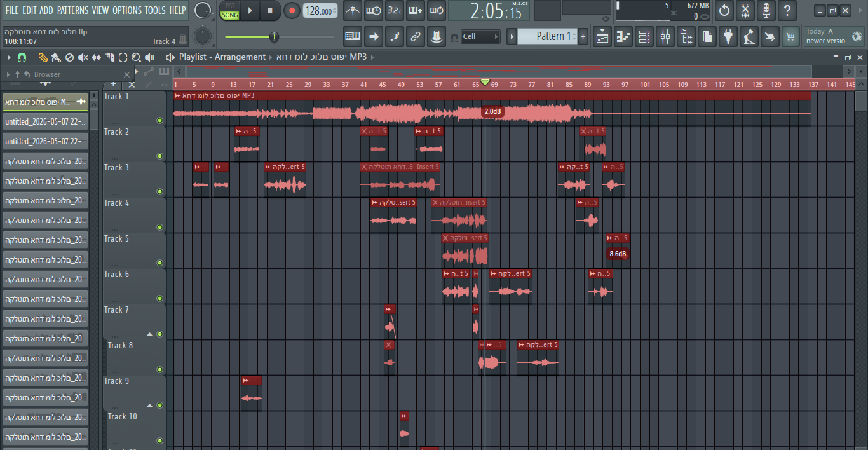Toggle blend recording overdub icon
Screen dimensions: 868x450
tap(416, 11)
